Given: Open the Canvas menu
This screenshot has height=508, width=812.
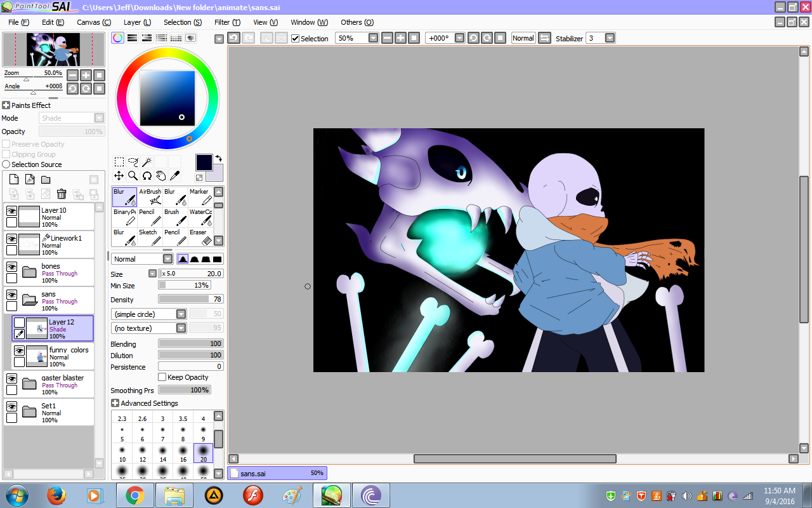Looking at the screenshot, I should 94,22.
